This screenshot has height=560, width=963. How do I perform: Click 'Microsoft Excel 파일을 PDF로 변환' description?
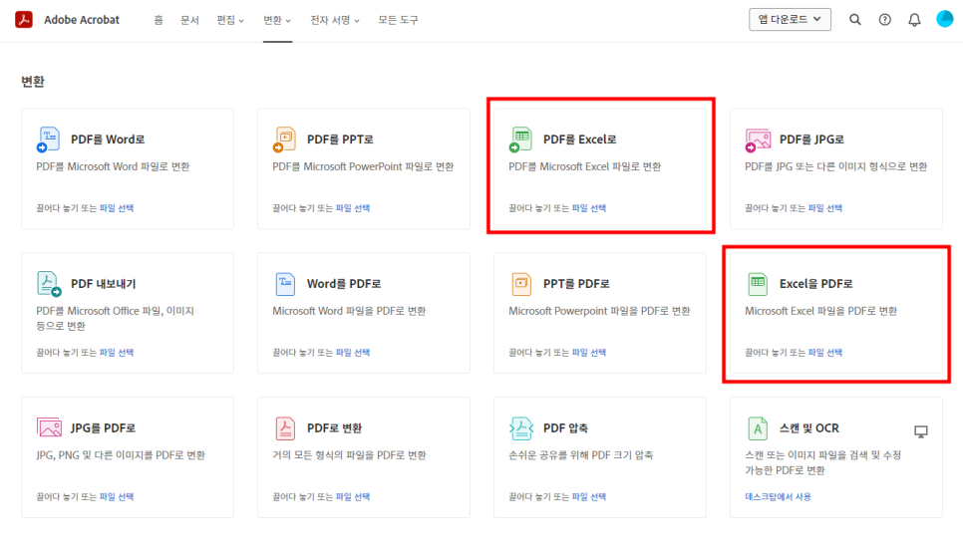(821, 311)
